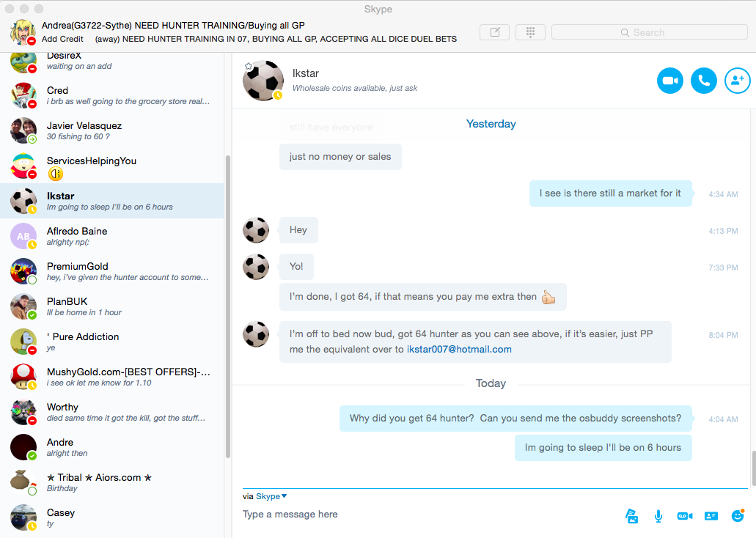Select the Worthy conversation

tap(112, 412)
